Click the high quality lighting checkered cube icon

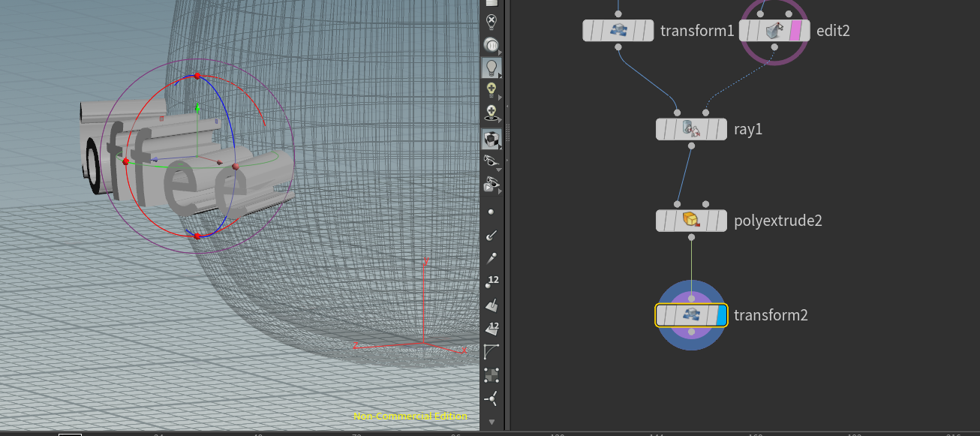click(x=492, y=140)
